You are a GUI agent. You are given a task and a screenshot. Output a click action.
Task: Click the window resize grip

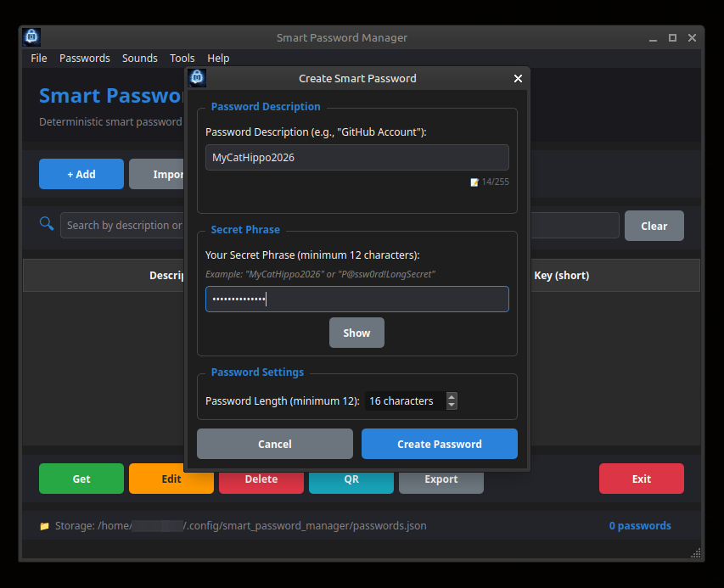695,553
